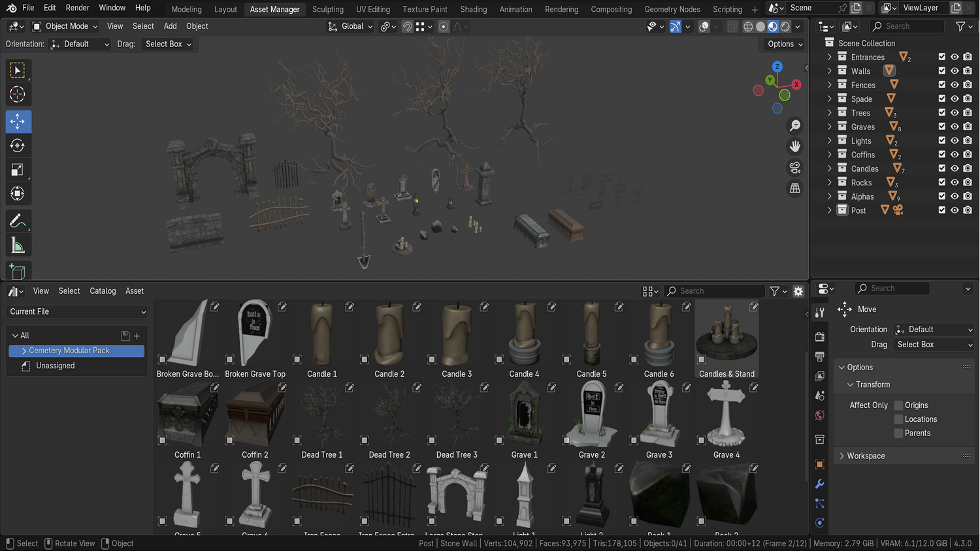The height and width of the screenshot is (551, 980).
Task: Hide the Trees collection in viewport
Action: [x=955, y=112]
